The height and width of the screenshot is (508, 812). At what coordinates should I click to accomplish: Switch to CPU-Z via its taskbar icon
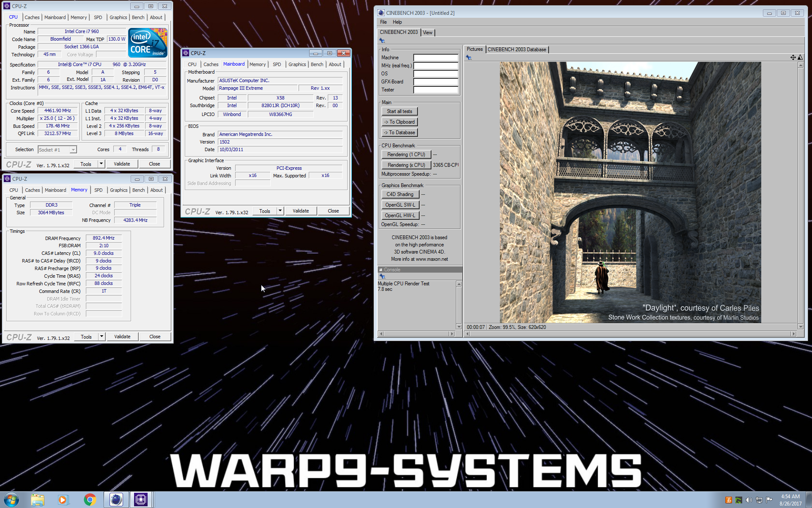[141, 500]
